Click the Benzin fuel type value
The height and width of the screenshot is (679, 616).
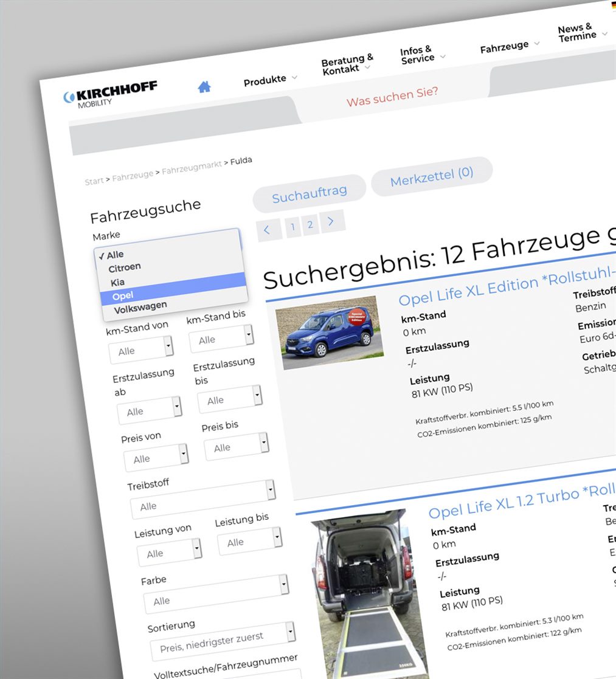[x=590, y=307]
